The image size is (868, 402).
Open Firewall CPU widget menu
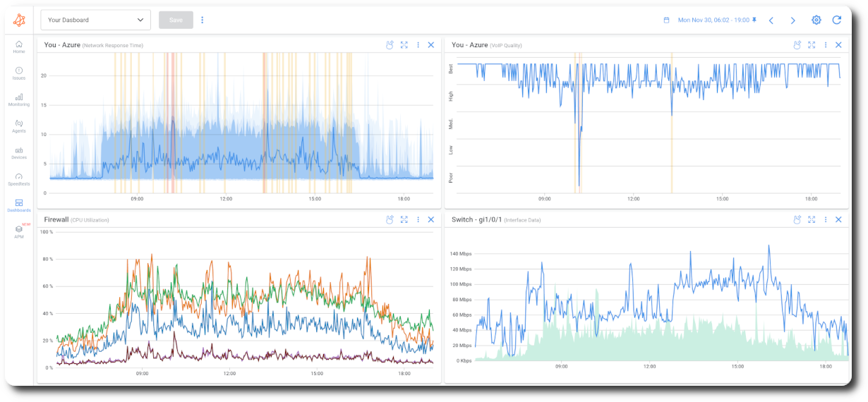coord(418,219)
